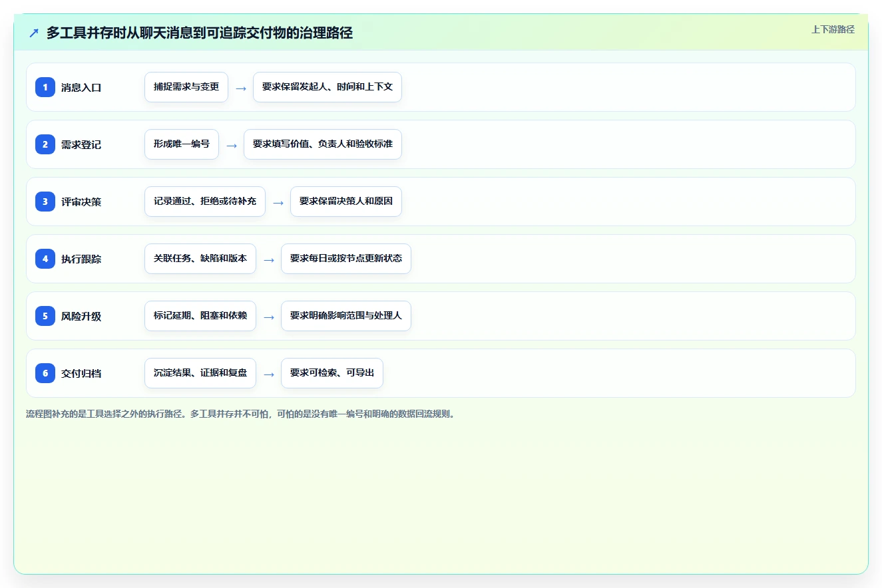
Task: Click the 上下游路径 label in the header
Action: click(833, 29)
